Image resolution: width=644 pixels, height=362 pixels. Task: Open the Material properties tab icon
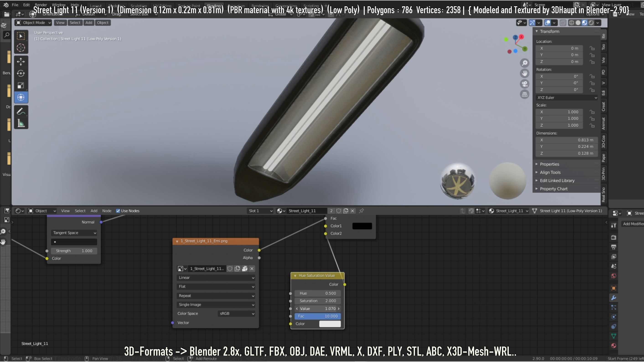coord(613,346)
